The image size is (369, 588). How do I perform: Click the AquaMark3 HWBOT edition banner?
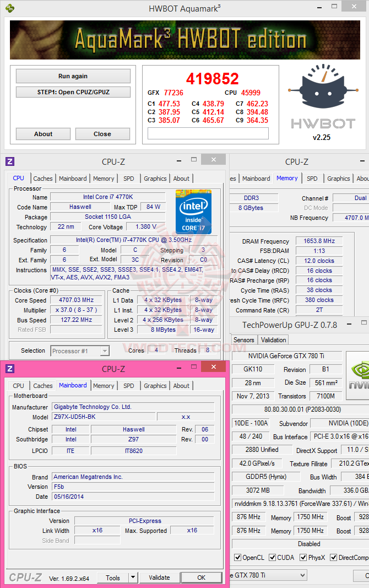[185, 40]
